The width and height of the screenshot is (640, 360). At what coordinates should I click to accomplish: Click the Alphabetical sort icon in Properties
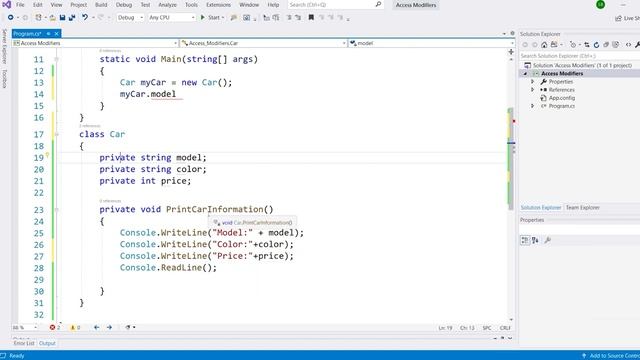point(535,240)
